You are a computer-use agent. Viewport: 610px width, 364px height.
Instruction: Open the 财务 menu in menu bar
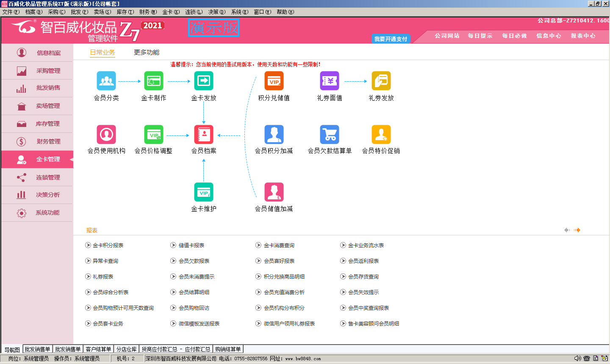click(x=147, y=12)
